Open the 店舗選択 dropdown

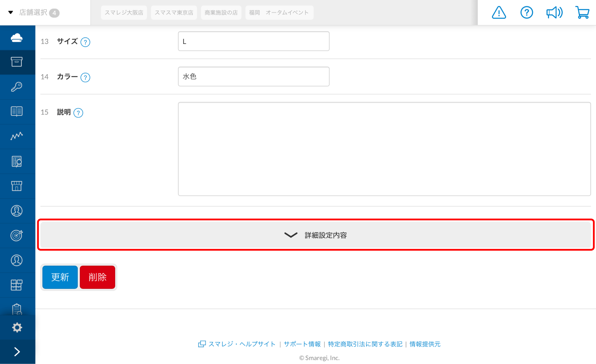tap(34, 13)
